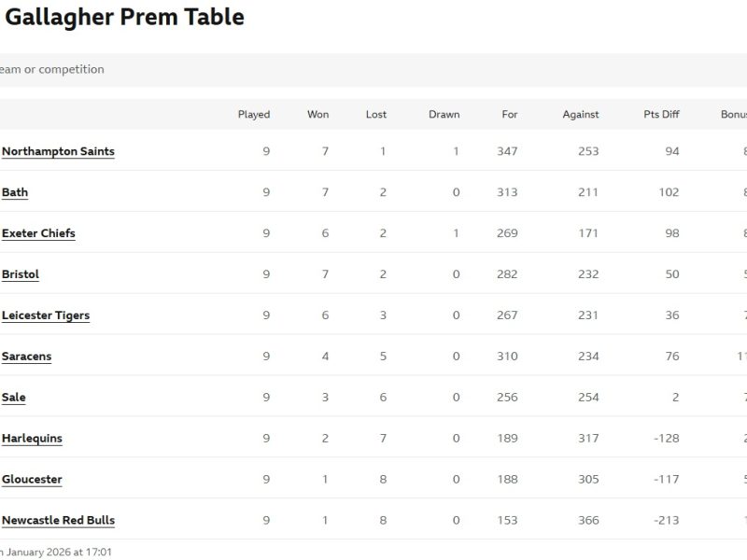Image resolution: width=747 pixels, height=560 pixels.
Task: Select the Newcastle Red Bulls link
Action: [x=58, y=521]
